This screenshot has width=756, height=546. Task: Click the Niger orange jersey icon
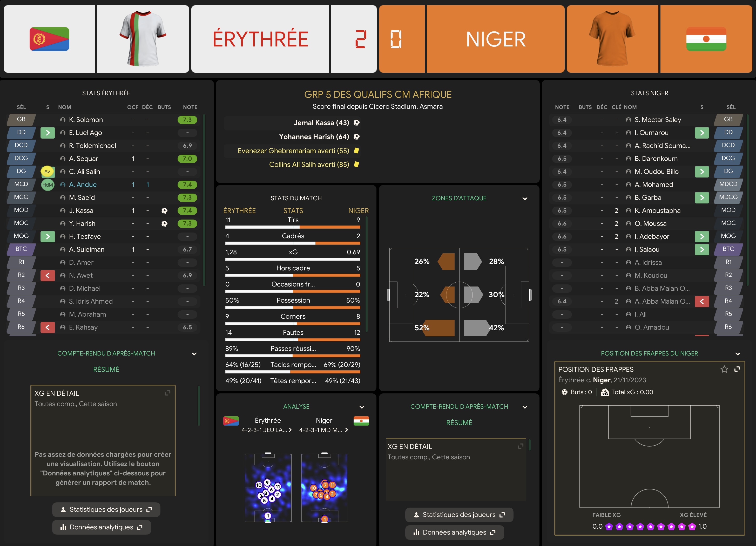click(x=612, y=39)
